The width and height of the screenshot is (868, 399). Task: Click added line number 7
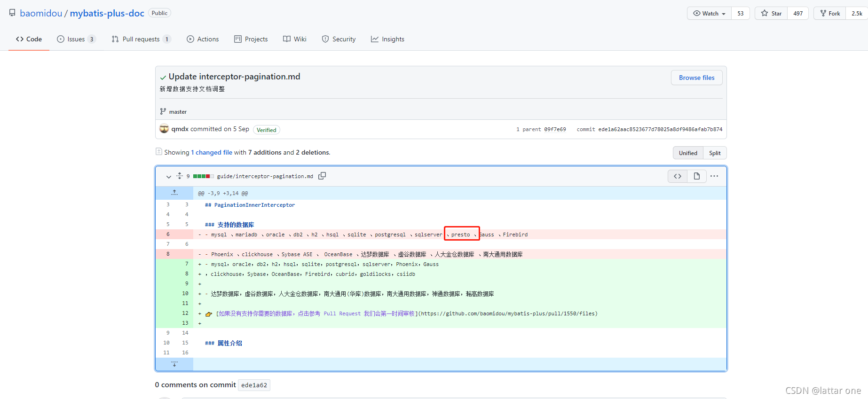[x=184, y=264]
